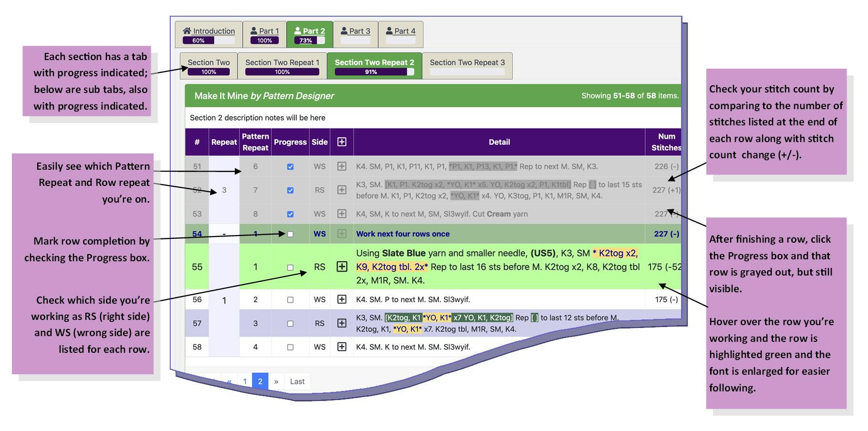
Task: Click the Num Stitches column header
Action: [x=666, y=142]
